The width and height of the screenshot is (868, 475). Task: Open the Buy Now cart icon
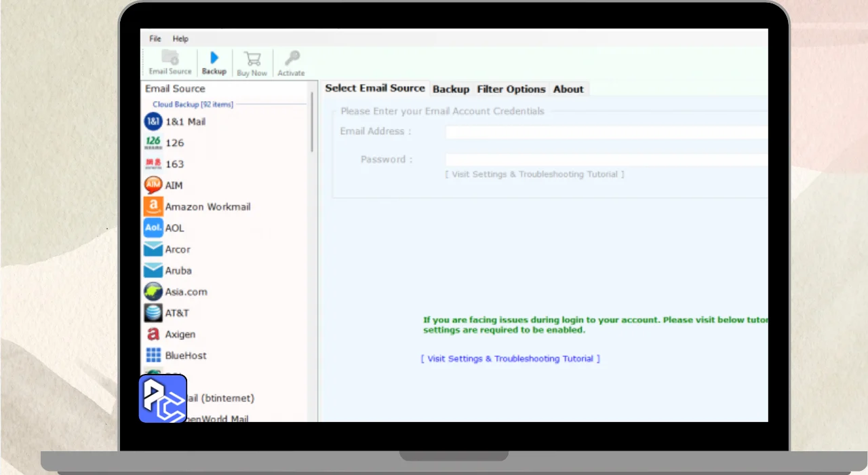252,58
